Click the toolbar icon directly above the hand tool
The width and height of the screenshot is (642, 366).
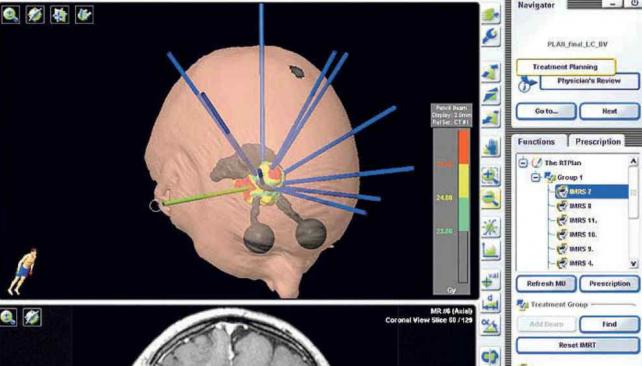click(x=491, y=118)
